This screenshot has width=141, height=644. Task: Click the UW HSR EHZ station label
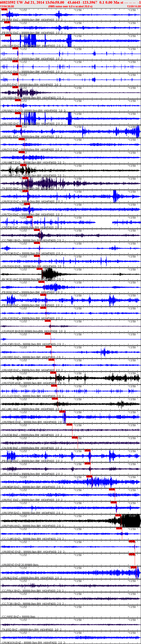click(x=32, y=370)
